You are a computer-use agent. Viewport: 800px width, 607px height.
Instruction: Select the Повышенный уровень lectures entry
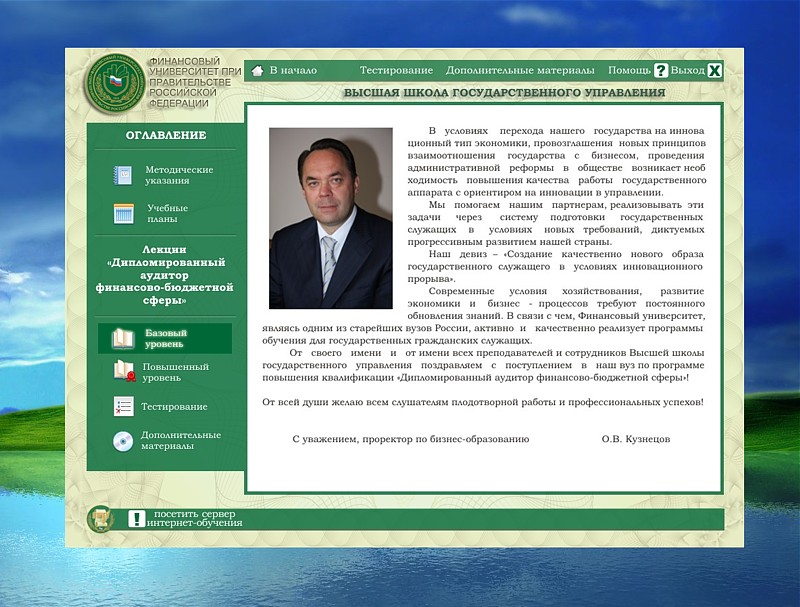tap(176, 372)
